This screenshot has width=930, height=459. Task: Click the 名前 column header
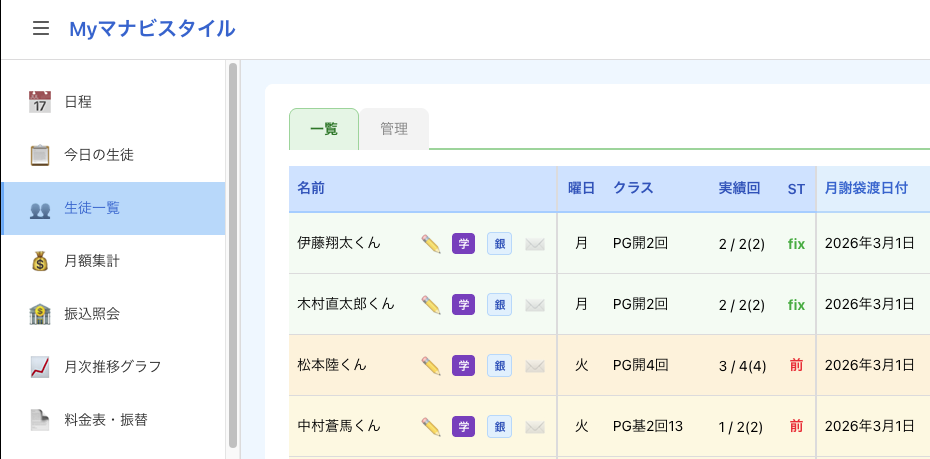pyautogui.click(x=311, y=189)
